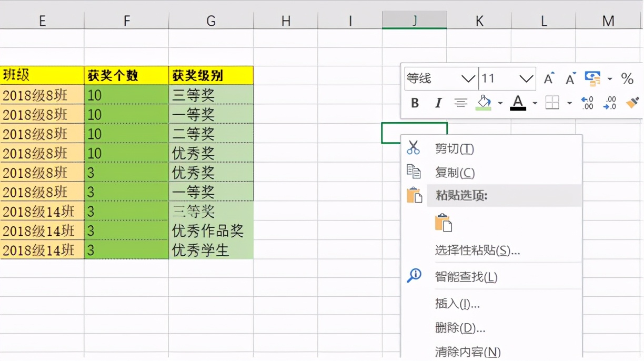Choose 删除(D)... from context menu
The height and width of the screenshot is (361, 644).
pos(492,328)
